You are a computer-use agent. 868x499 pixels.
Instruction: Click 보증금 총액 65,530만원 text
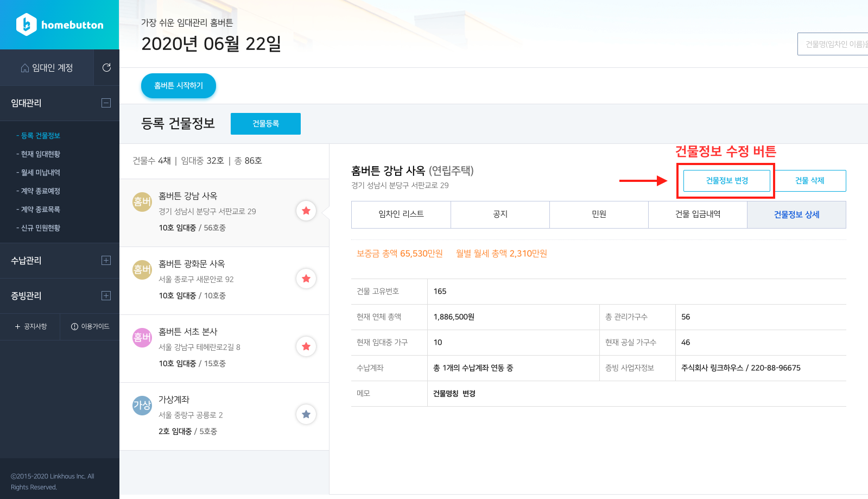(400, 254)
